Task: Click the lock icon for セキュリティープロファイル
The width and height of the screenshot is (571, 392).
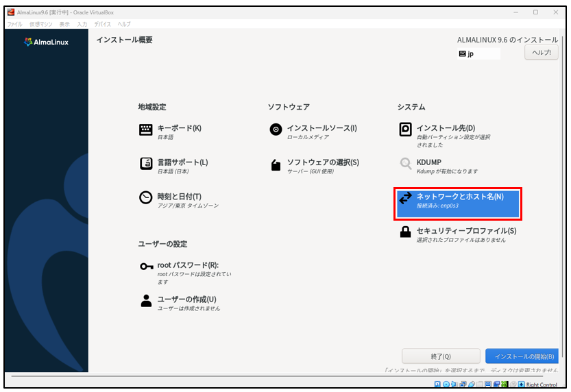Action: tap(406, 233)
